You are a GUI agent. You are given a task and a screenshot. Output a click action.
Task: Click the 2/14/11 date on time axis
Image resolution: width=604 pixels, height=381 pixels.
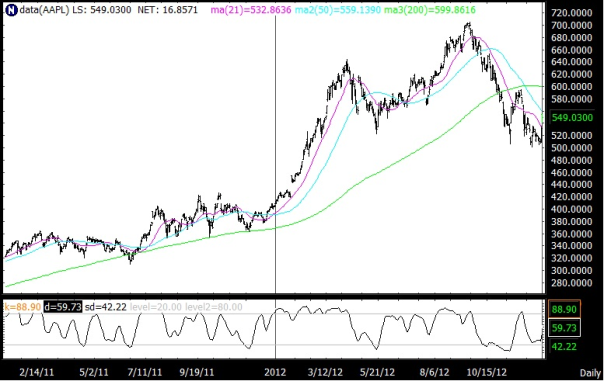tap(37, 373)
